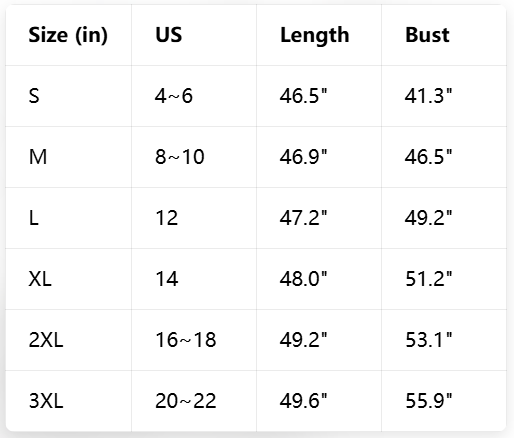514x438 pixels.
Task: Click the Bust column header
Action: [x=427, y=35]
